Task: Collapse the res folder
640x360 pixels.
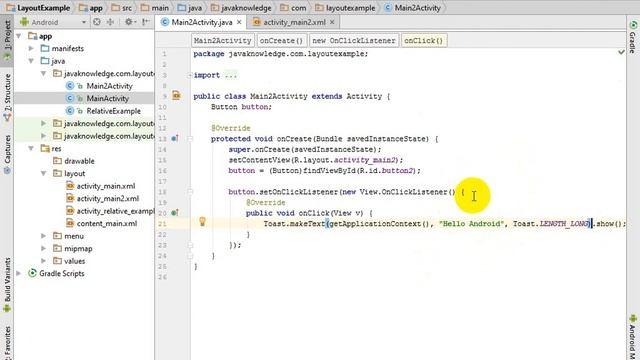Action: point(31,149)
